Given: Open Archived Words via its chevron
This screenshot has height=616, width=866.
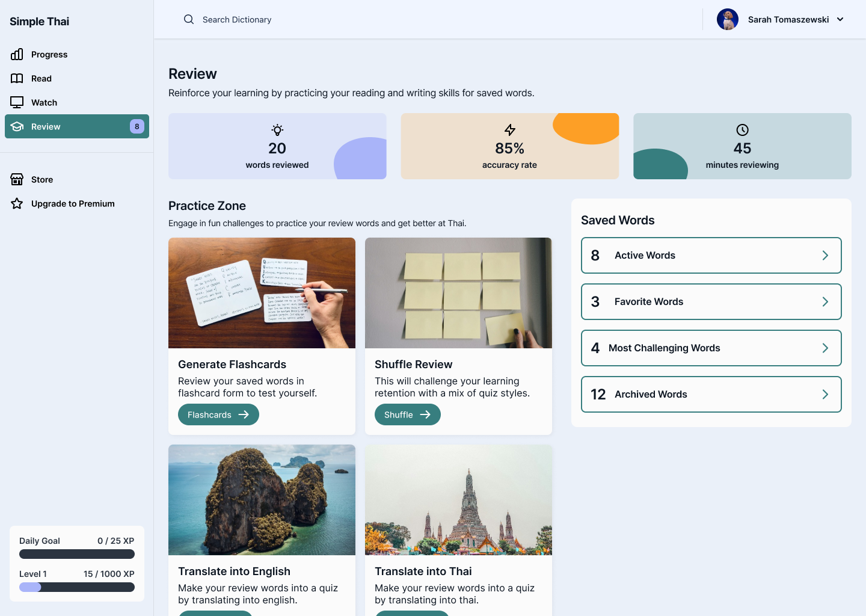Looking at the screenshot, I should pyautogui.click(x=825, y=395).
